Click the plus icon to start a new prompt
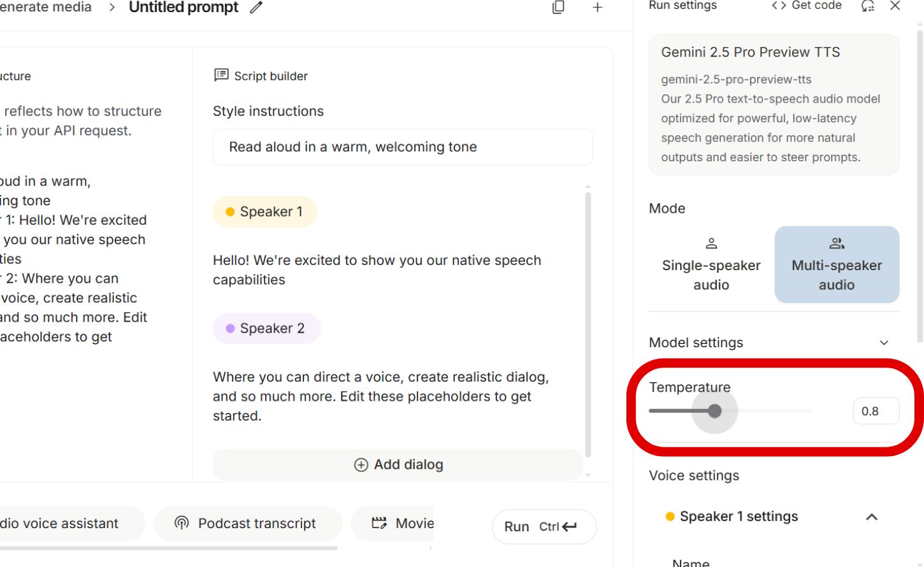The image size is (924, 567). coord(597,8)
